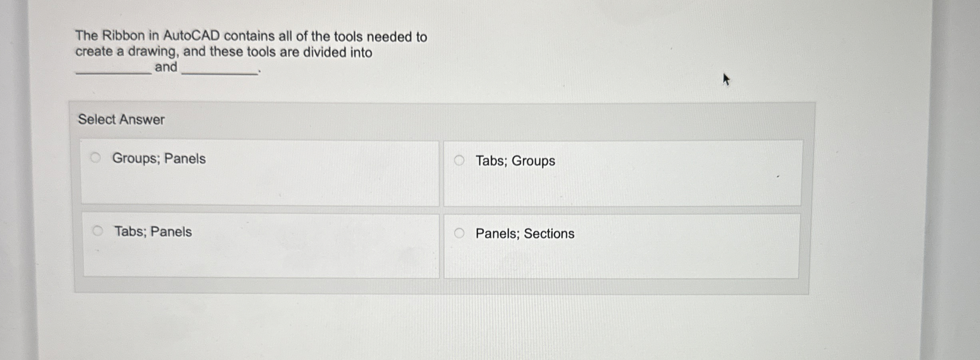Screen dimensions: 980x360
Task: Select the "Tabs; Groups" radio button
Action: [x=459, y=160]
